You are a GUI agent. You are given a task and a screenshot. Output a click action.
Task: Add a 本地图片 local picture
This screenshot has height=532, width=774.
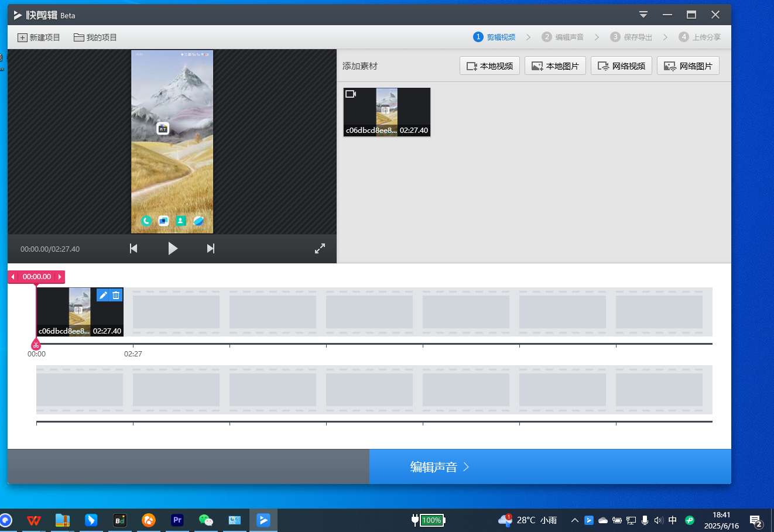coord(555,66)
